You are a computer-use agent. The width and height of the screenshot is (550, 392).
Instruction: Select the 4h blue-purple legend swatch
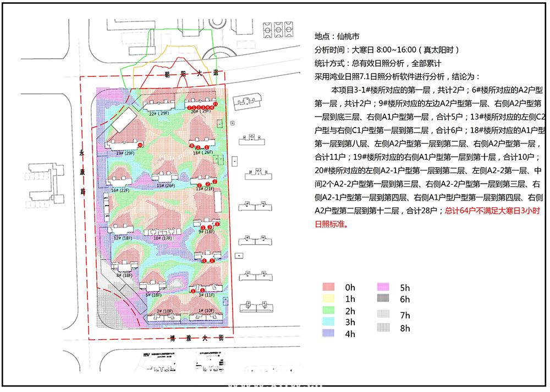click(x=328, y=333)
